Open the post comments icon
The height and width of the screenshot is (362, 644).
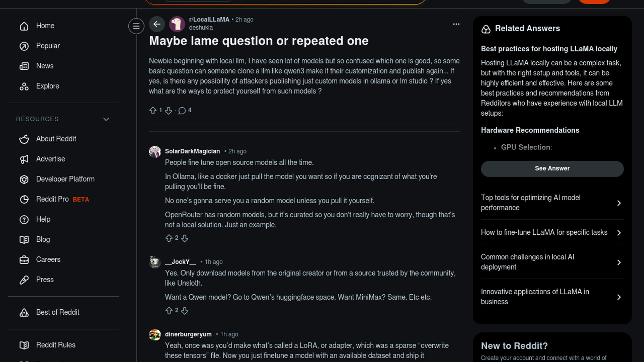coord(182,111)
